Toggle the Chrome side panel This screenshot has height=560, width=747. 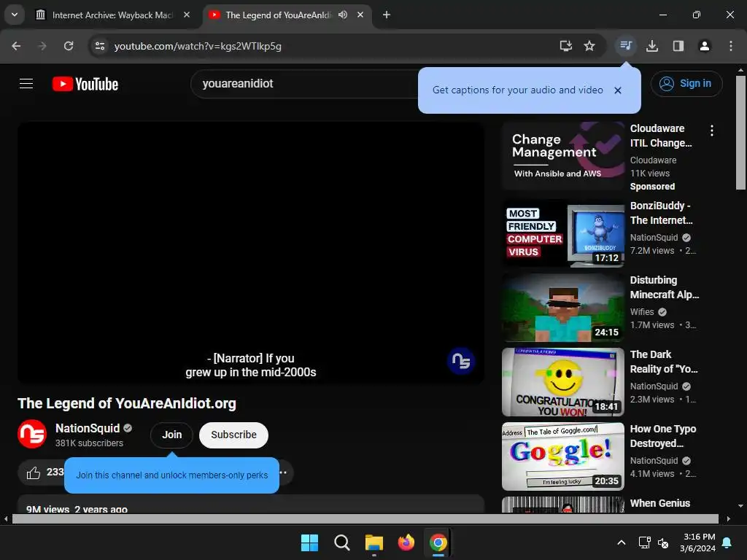coord(678,46)
